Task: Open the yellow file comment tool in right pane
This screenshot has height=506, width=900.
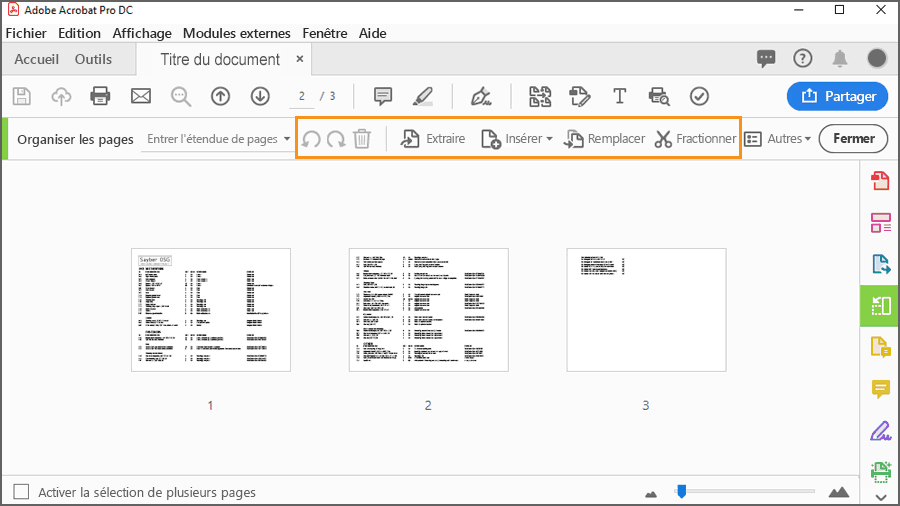Action: tap(880, 347)
